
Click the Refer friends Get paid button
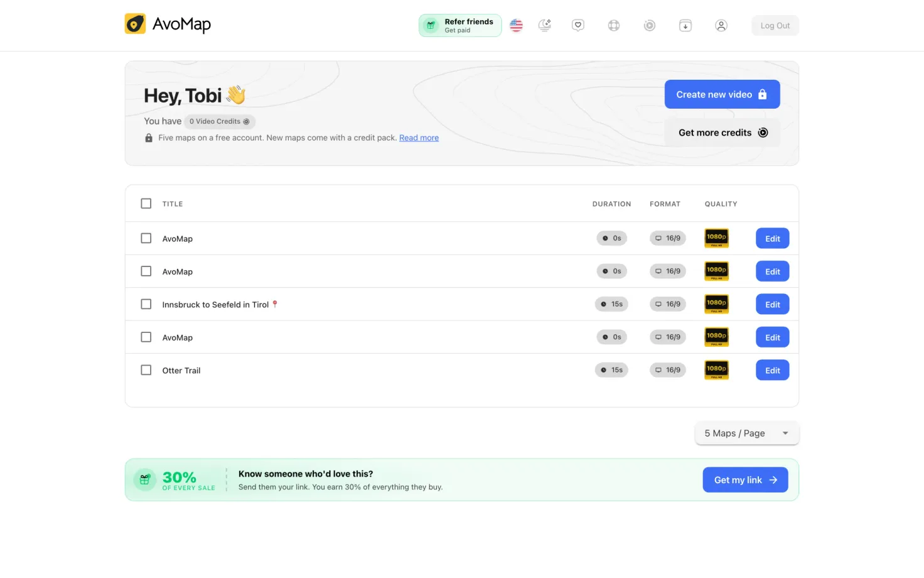coord(460,26)
